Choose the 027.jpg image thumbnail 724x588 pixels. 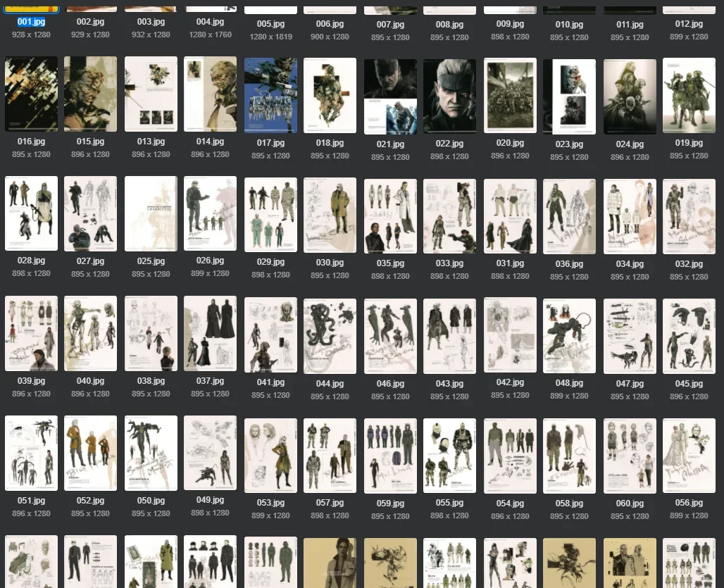tap(90, 213)
